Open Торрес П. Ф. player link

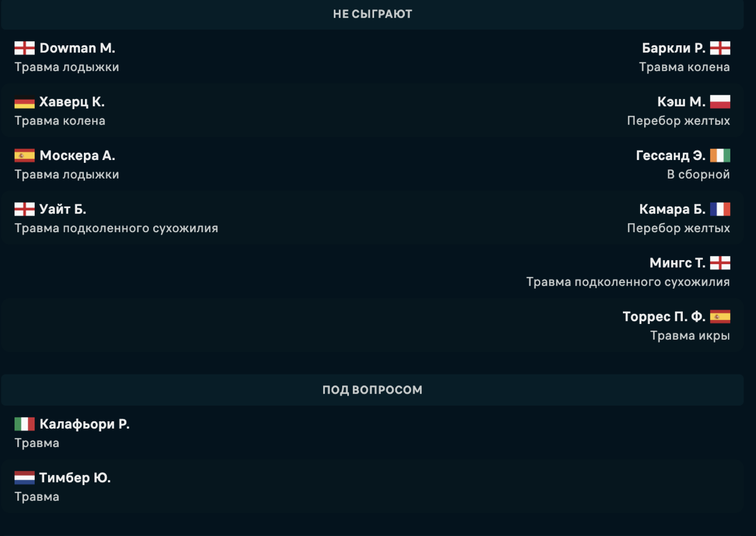pyautogui.click(x=664, y=316)
